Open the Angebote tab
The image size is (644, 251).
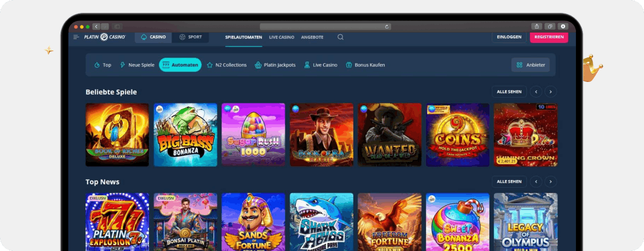[x=312, y=37]
